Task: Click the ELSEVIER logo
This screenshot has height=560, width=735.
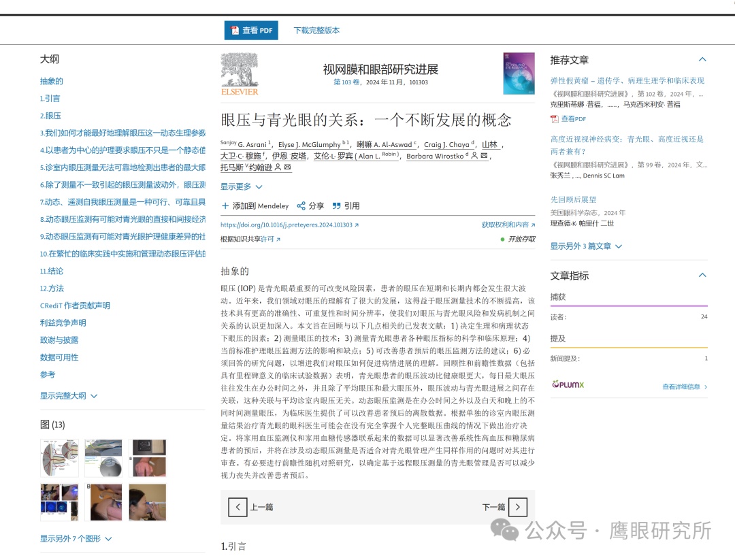Action: (x=238, y=73)
